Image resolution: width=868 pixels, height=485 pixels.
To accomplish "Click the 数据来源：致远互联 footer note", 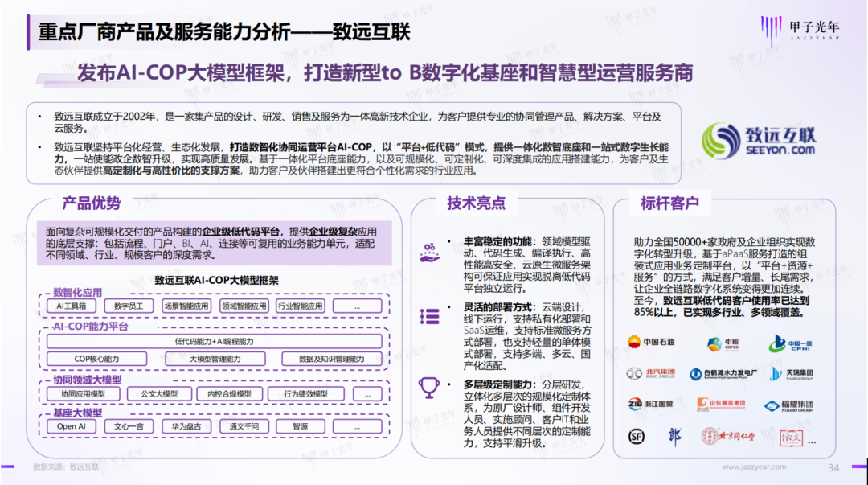I will 66,467.
